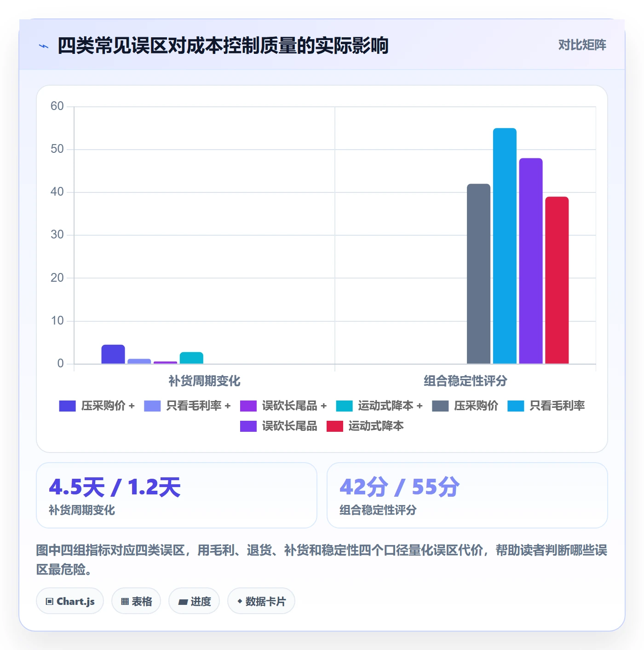Click the chart title 四类常见误区对成本控制质量的实际影响
The width and height of the screenshot is (644, 650).
point(223,46)
